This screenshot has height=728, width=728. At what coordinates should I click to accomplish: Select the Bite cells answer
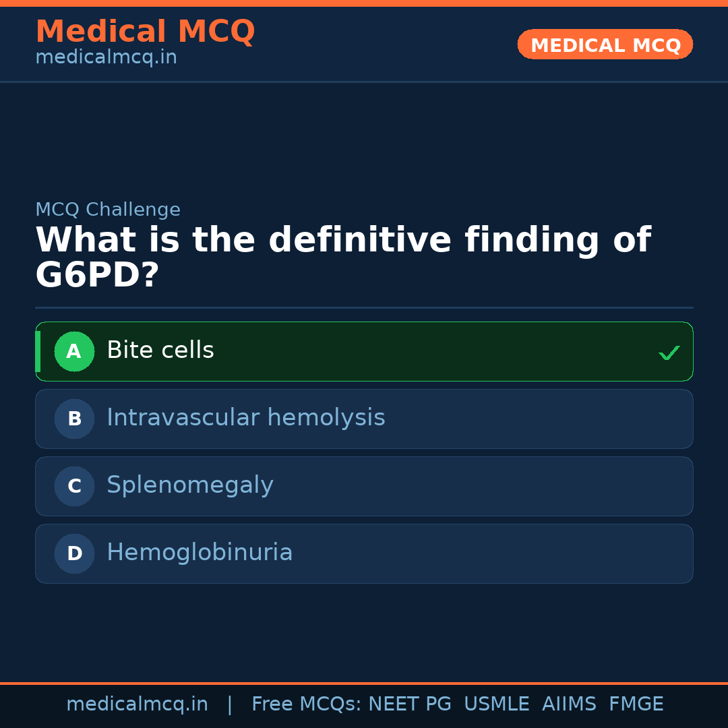point(160,351)
